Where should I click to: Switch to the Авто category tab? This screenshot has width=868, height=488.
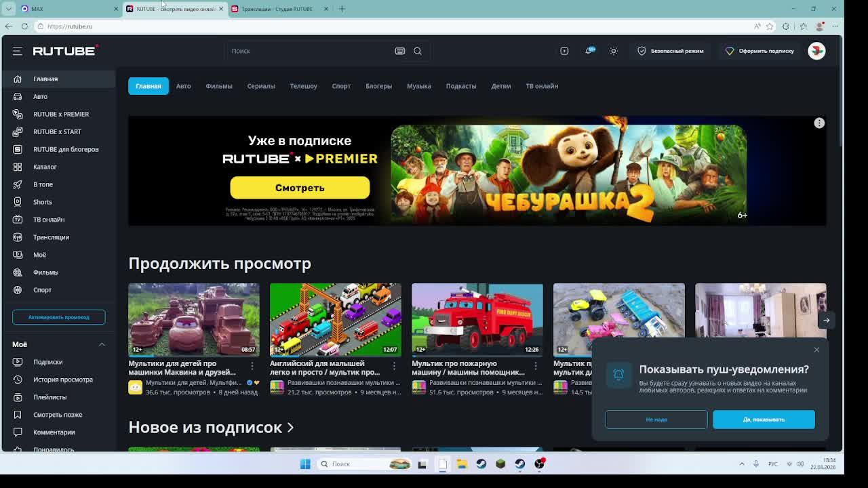point(183,86)
